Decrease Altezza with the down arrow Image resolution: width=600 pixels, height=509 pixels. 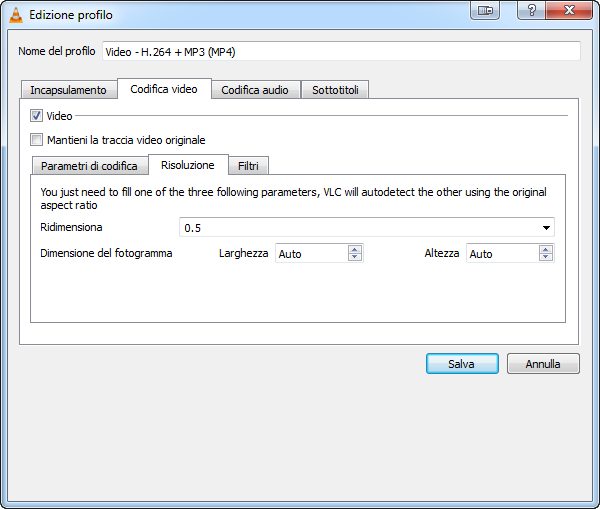pyautogui.click(x=546, y=258)
